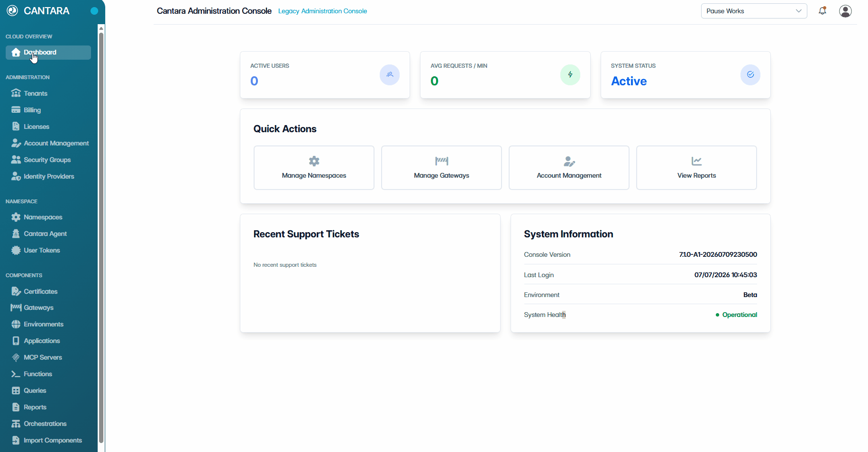Image resolution: width=868 pixels, height=452 pixels.
Task: Click the Cantara logo icon
Action: point(12,10)
